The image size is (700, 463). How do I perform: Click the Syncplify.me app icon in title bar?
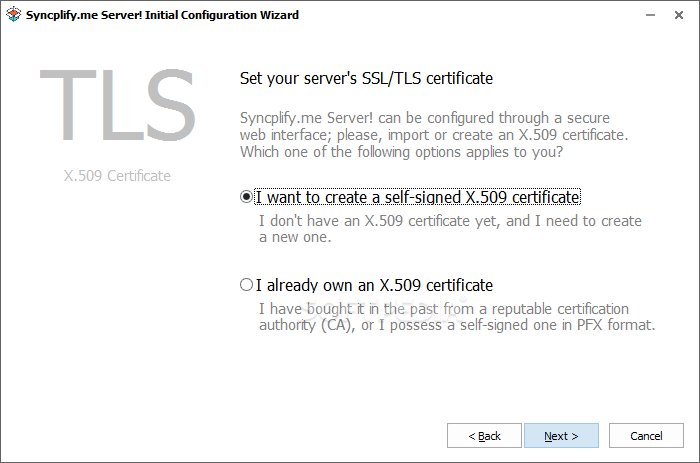click(x=14, y=15)
